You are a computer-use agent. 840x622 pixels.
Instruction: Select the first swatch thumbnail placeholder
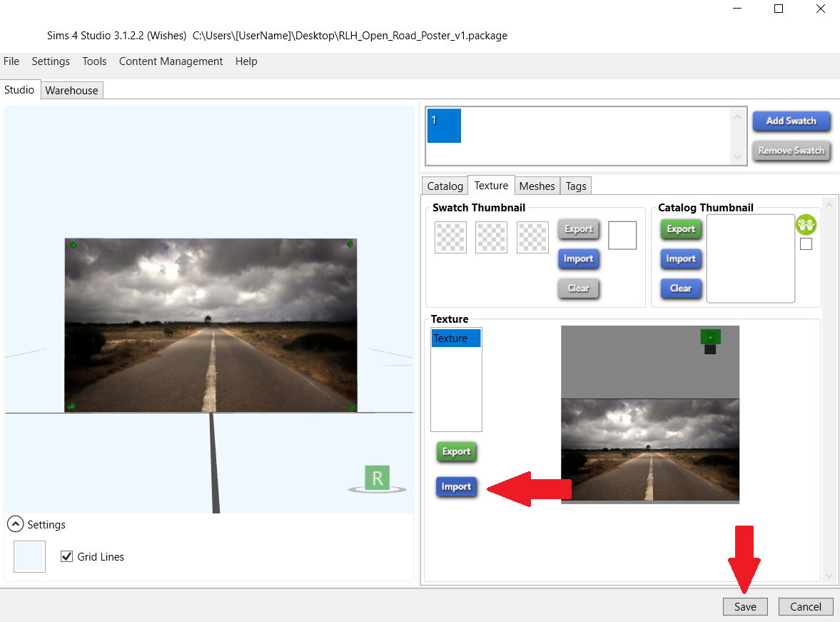[450, 237]
